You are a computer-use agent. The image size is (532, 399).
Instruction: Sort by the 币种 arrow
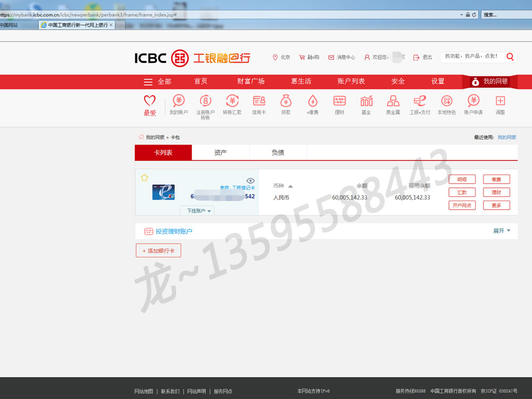tap(290, 186)
